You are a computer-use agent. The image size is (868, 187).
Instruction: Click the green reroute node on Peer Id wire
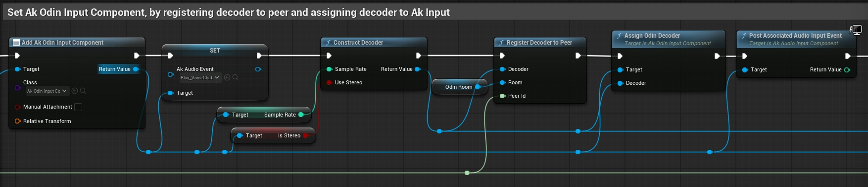coord(467,173)
